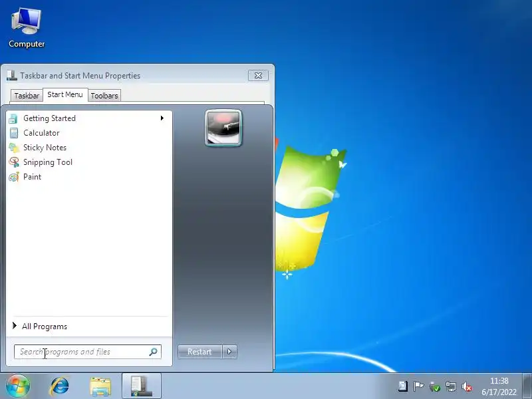This screenshot has height=399, width=532.
Task: Click the Getting Started icon in Start menu
Action: point(13,118)
